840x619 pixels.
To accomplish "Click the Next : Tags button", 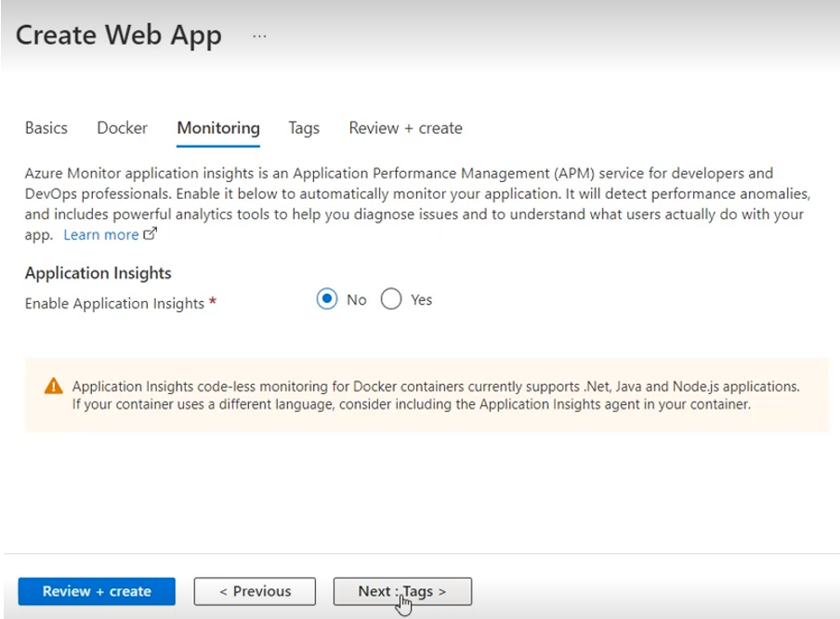I will tap(402, 591).
